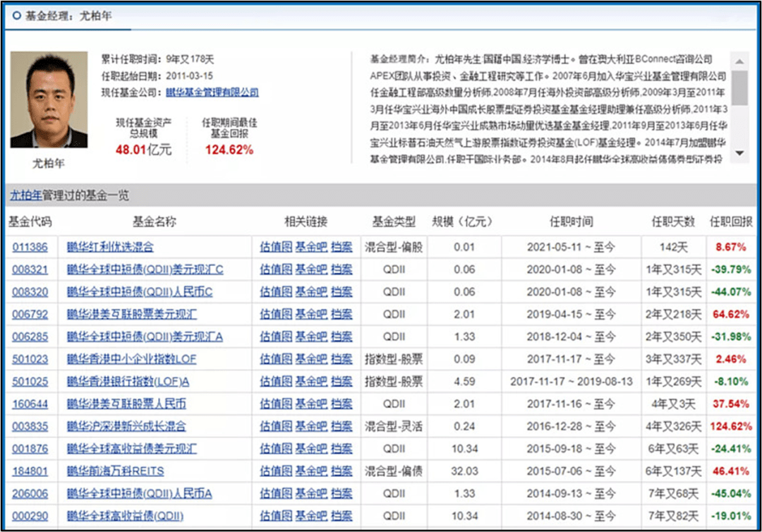Open the 鹏华港美互联股票美元现汇 fund link
762x532 pixels.
tap(132, 315)
